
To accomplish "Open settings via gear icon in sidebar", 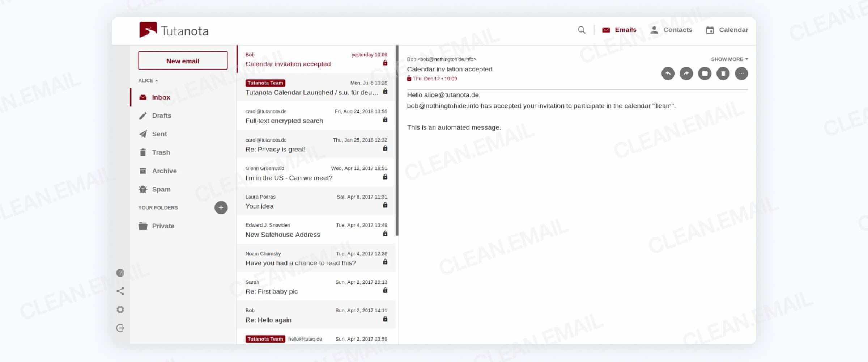I will (x=120, y=310).
